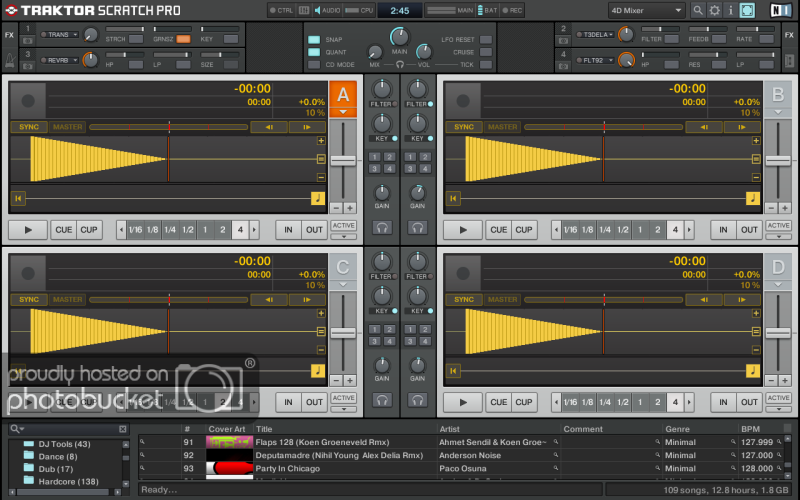This screenshot has width=800, height=500.
Task: Click SYNC on deck A
Action: 29,127
